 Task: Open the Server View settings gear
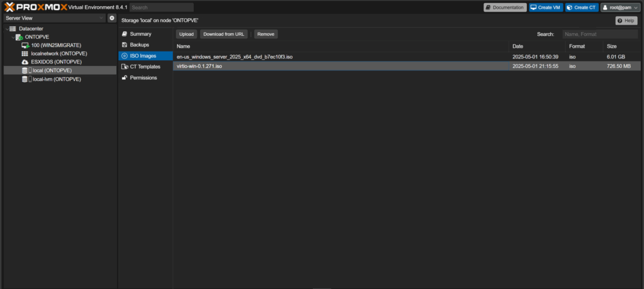coord(112,18)
